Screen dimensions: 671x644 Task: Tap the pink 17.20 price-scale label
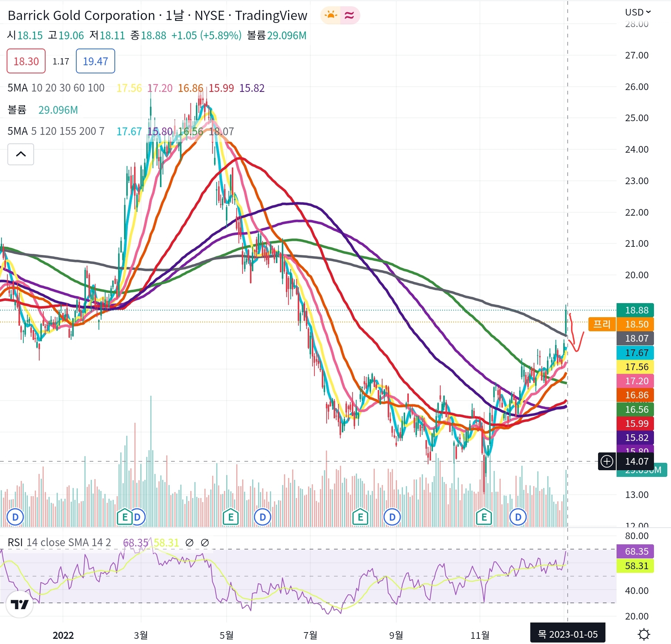pos(635,381)
